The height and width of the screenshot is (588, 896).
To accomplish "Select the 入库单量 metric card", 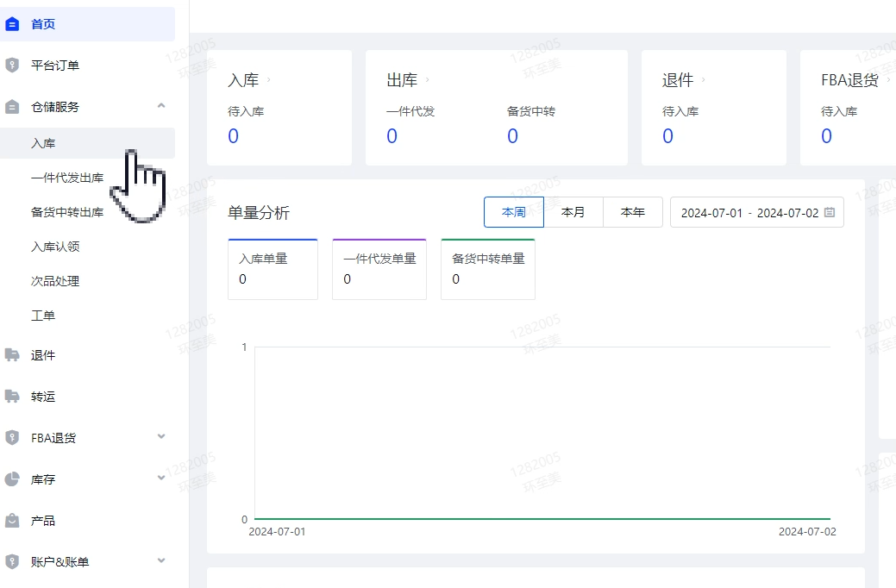I will (x=273, y=269).
